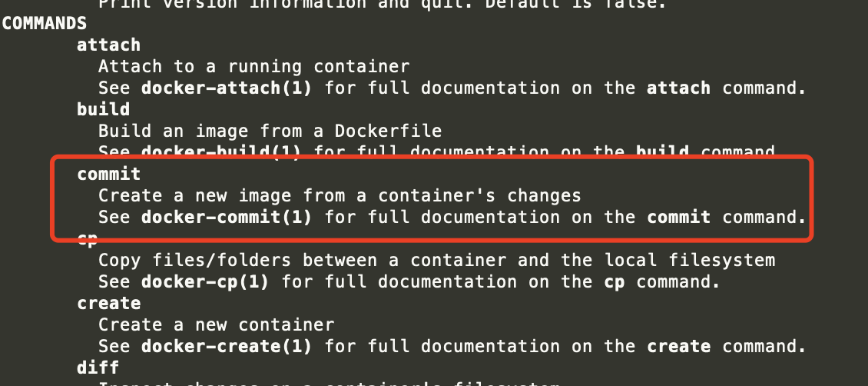Click the "container's changes" commit description line

coord(340,196)
